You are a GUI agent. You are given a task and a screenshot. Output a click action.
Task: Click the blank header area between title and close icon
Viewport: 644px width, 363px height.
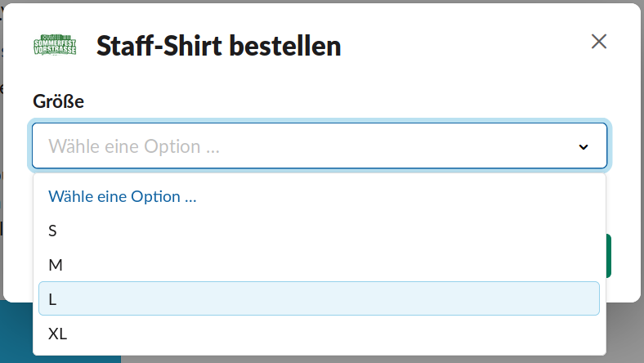pos(466,46)
